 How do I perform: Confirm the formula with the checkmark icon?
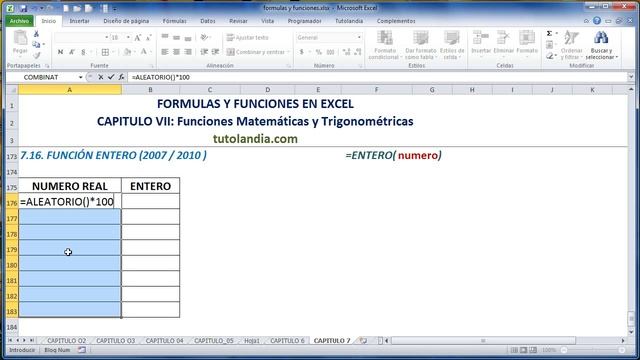click(111, 77)
